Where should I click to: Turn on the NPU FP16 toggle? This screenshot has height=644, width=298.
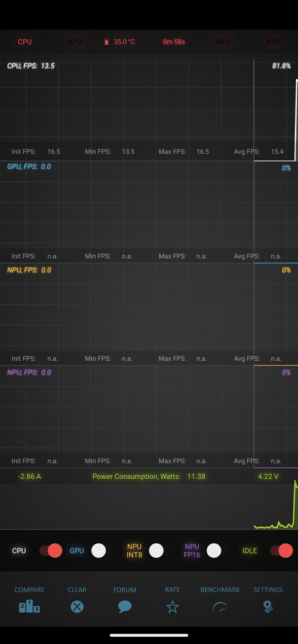point(214,550)
